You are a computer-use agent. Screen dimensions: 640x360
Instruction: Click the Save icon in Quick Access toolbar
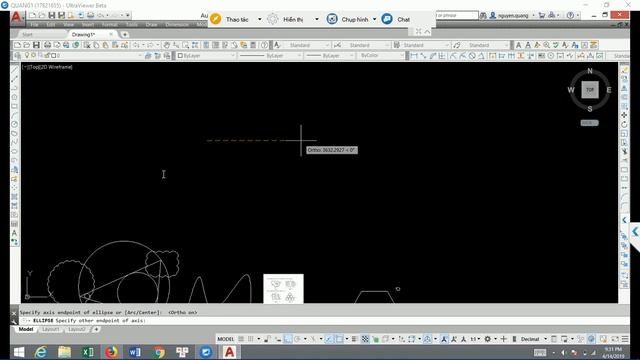[52, 16]
